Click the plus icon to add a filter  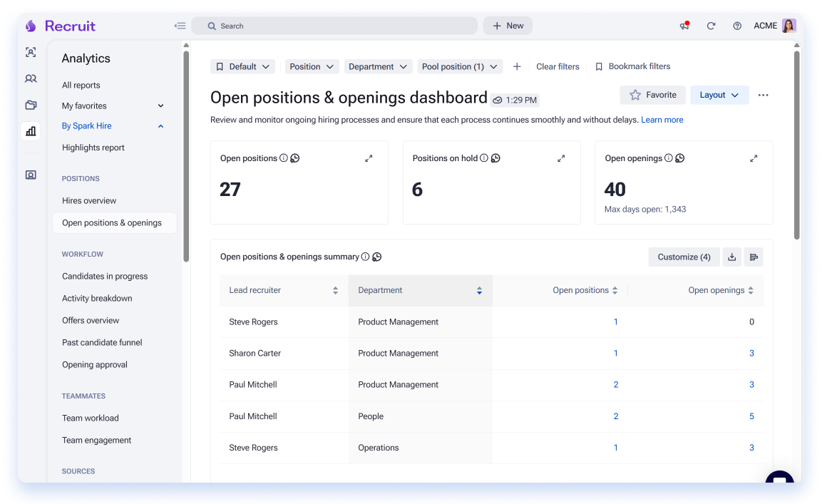pyautogui.click(x=517, y=66)
